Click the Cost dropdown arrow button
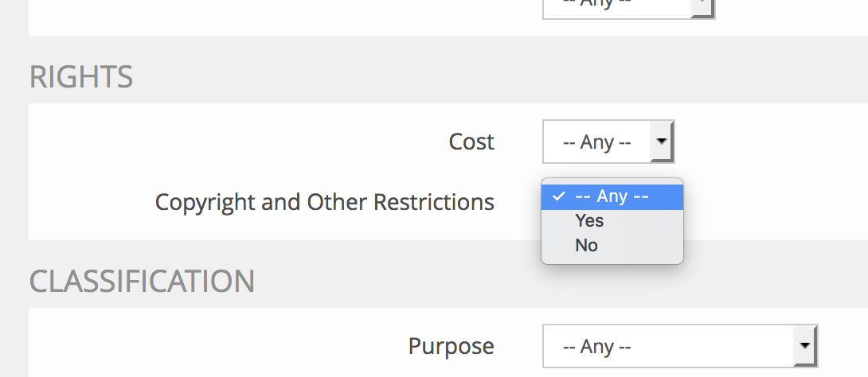The width and height of the screenshot is (868, 377). click(x=662, y=142)
